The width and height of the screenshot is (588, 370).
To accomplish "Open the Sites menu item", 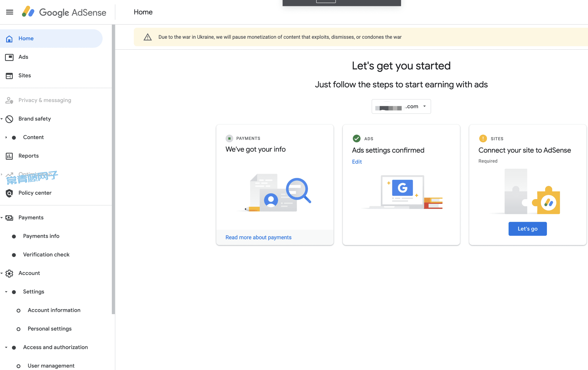I will pos(25,75).
